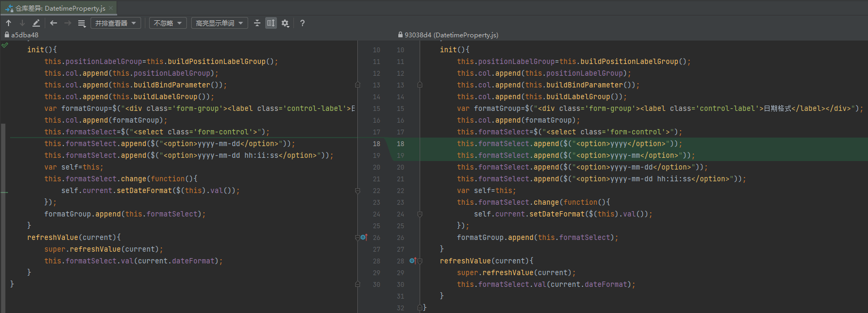The height and width of the screenshot is (313, 868).
Task: Click super.refreshValue(current) in left pane
Action: coord(103,249)
